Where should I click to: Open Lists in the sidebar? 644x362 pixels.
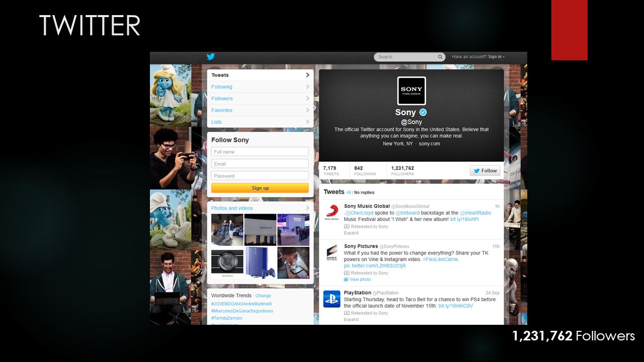(260, 122)
